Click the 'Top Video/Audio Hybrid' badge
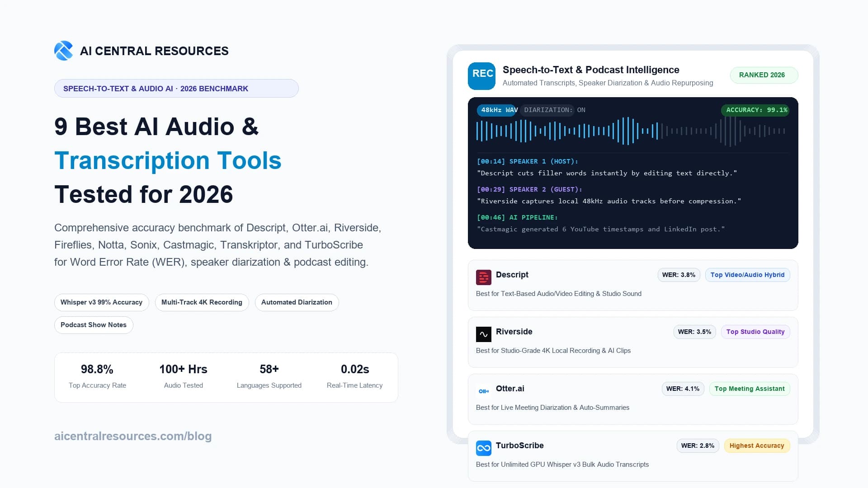 747,275
